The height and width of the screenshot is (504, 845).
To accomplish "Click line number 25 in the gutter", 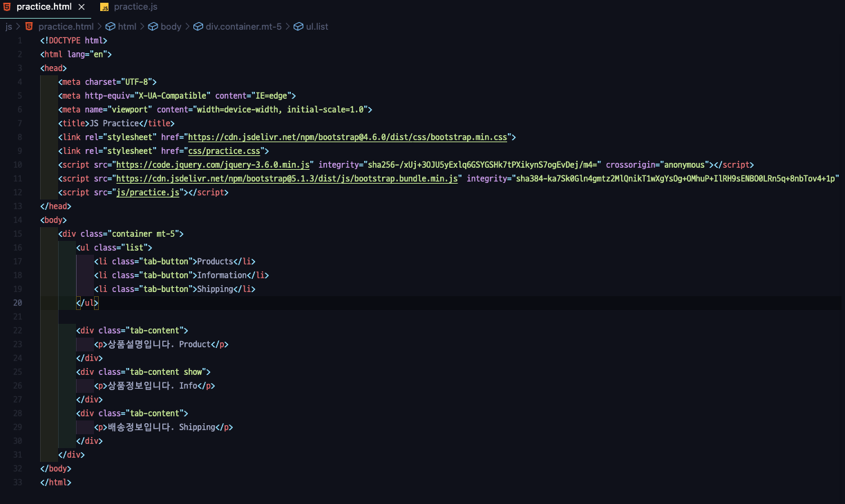I will (x=17, y=371).
